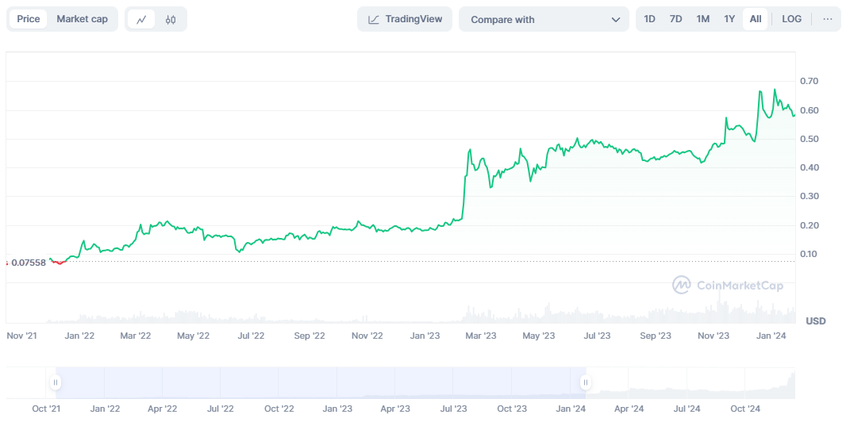Set time range to 1D
Image resolution: width=850 pixels, height=426 pixels.
click(x=650, y=19)
